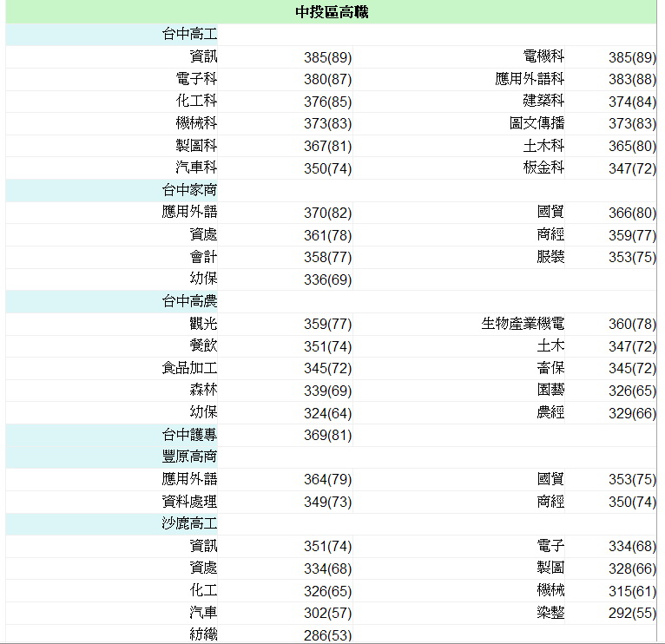Select the 製圖科 cell
The height and width of the screenshot is (644, 665).
pyautogui.click(x=196, y=146)
